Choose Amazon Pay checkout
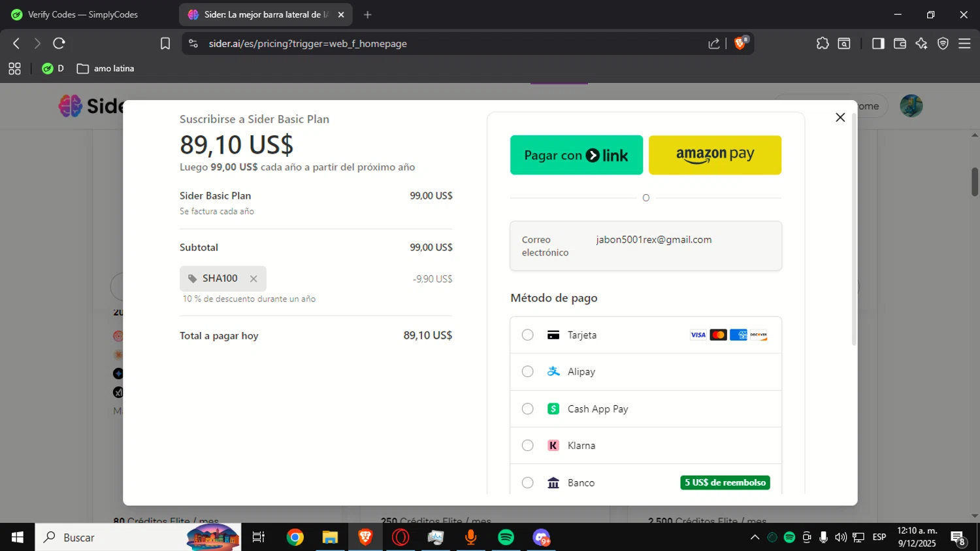This screenshot has height=551, width=980. pos(715,155)
